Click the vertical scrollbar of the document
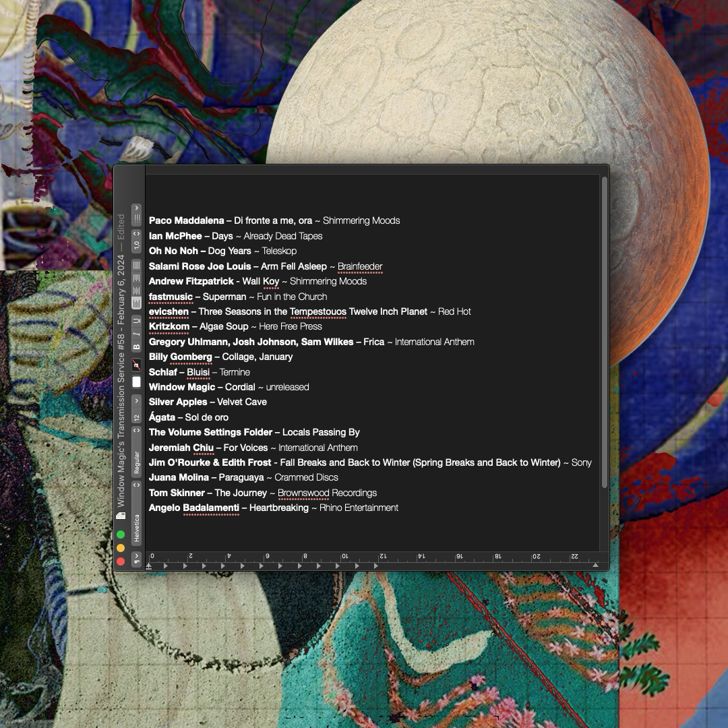The width and height of the screenshot is (728, 728). point(605,332)
